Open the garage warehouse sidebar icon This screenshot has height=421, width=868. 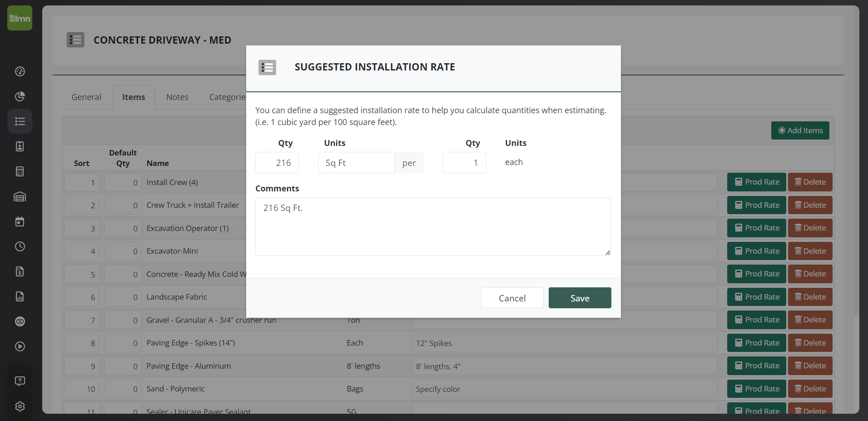pos(20,196)
